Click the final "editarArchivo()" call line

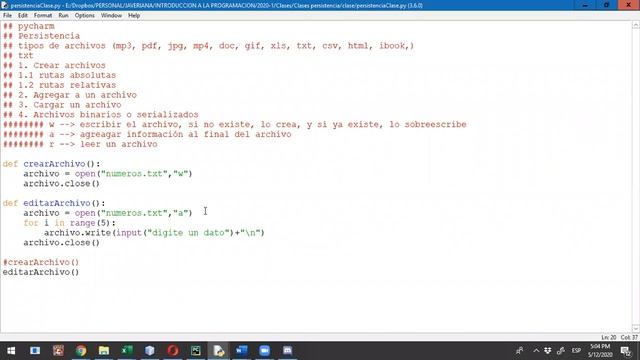coord(41,272)
